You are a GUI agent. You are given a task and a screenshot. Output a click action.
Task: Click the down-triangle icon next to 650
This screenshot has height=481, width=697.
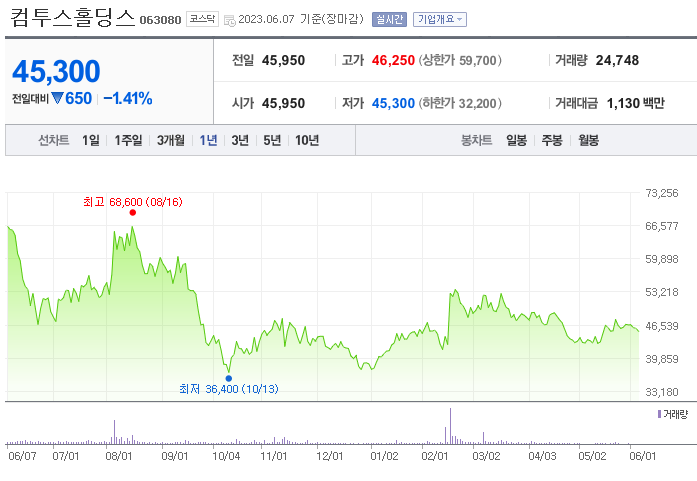[x=57, y=98]
